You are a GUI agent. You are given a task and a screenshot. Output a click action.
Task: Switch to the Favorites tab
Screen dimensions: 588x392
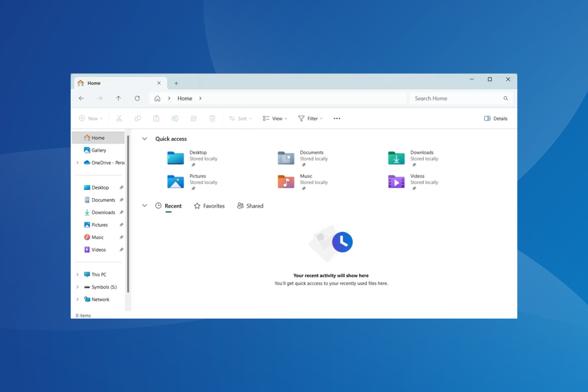pyautogui.click(x=209, y=206)
